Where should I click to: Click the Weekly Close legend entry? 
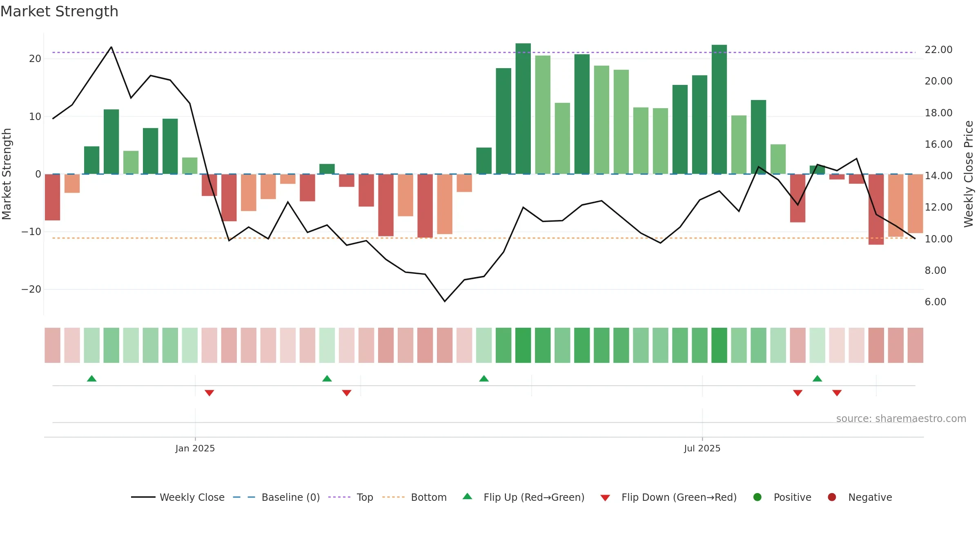(x=178, y=497)
